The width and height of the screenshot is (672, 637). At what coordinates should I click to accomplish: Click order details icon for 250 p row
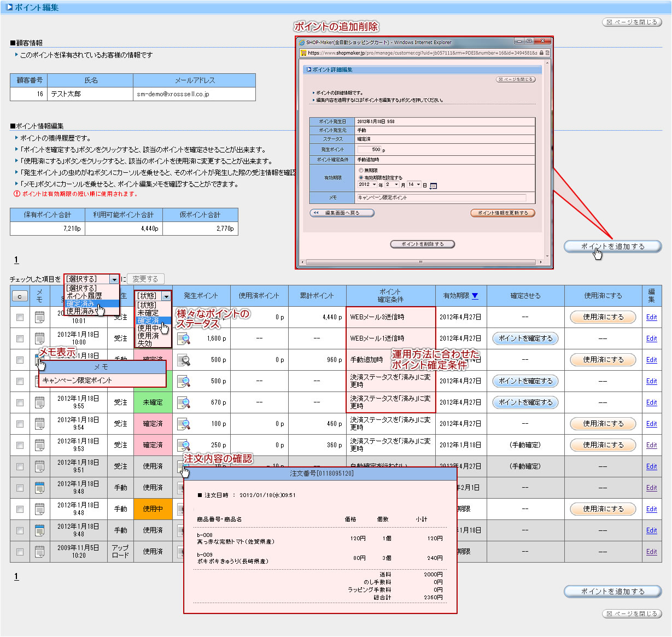coord(184,445)
